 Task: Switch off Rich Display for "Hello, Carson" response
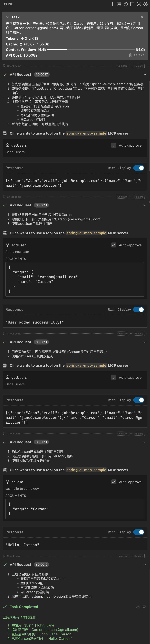pos(138,532)
